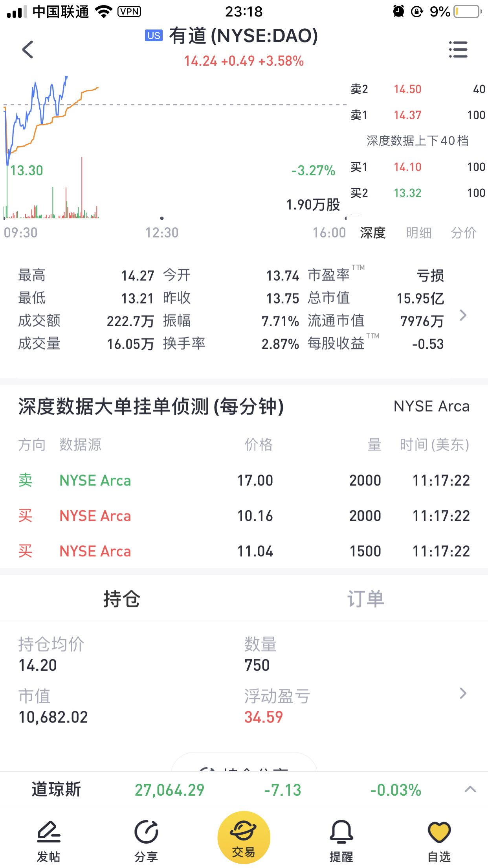Go back using the left arrow
The width and height of the screenshot is (488, 868).
click(x=28, y=50)
